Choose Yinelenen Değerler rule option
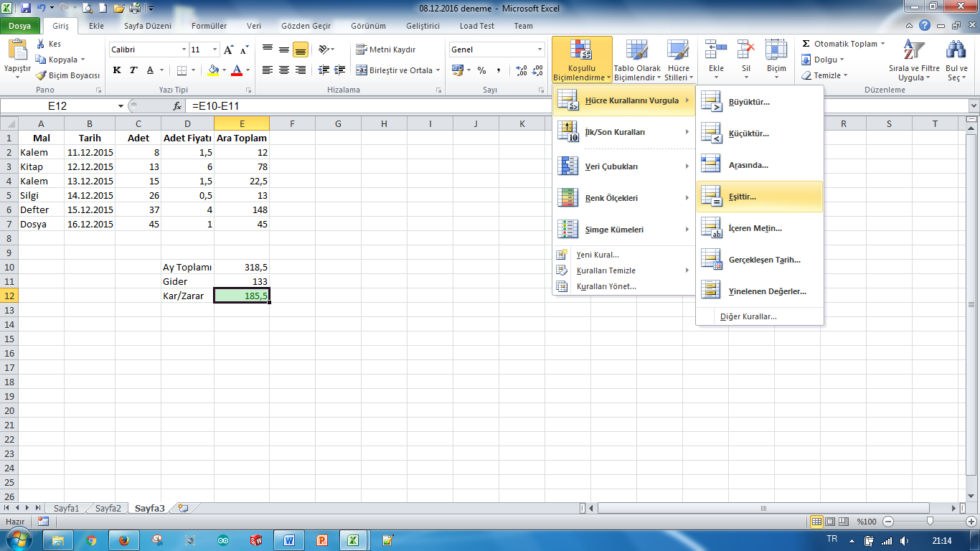980x551 pixels. 760,291
